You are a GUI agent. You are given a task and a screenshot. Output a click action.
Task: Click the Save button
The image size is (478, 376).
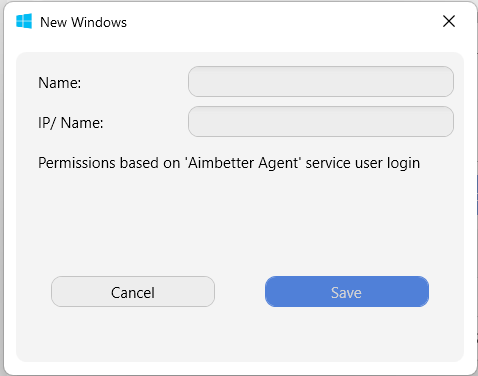(x=347, y=292)
